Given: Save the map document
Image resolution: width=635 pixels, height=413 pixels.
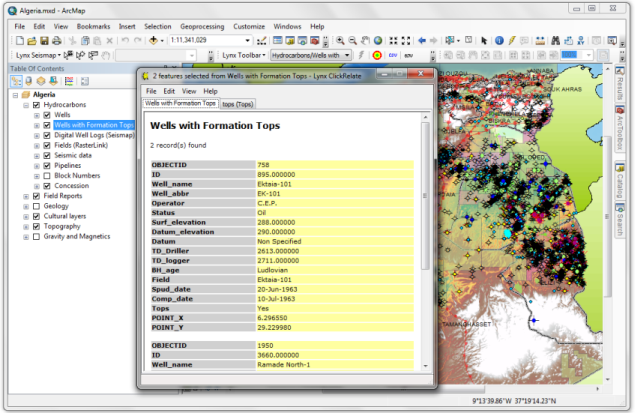Looking at the screenshot, I should [44, 40].
